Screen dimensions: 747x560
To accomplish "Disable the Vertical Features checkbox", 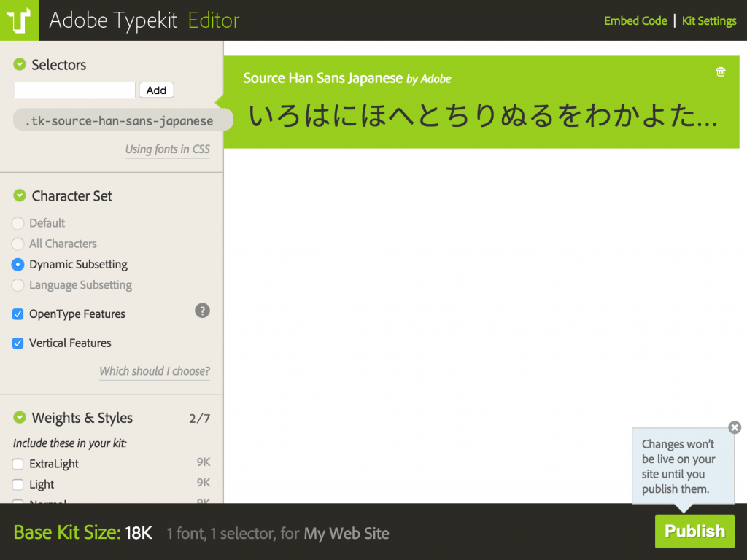I will [x=18, y=343].
